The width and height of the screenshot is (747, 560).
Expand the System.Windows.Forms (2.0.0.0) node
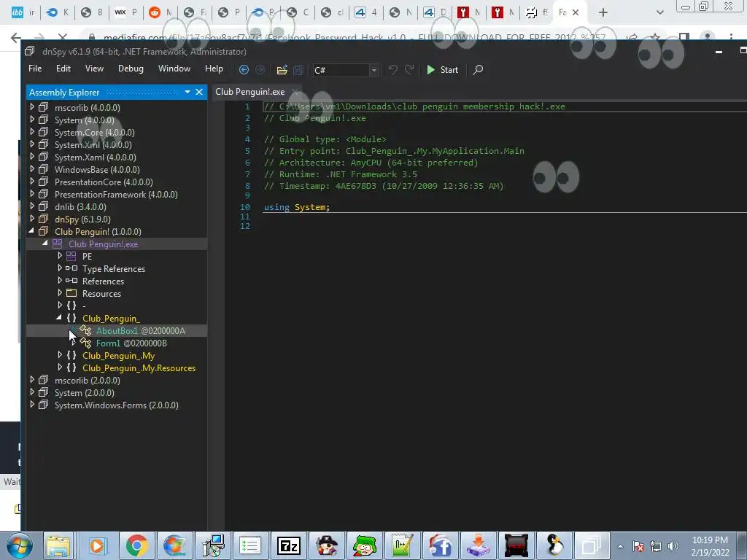pos(32,404)
